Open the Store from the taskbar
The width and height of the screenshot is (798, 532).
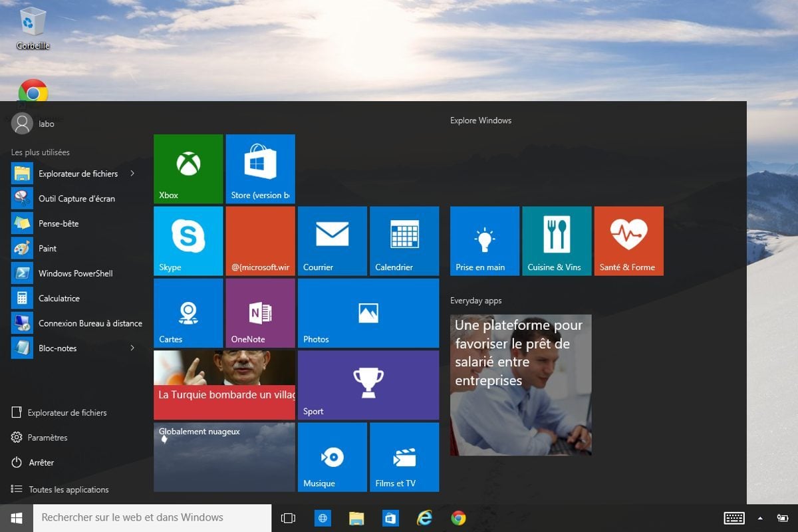coord(390,518)
